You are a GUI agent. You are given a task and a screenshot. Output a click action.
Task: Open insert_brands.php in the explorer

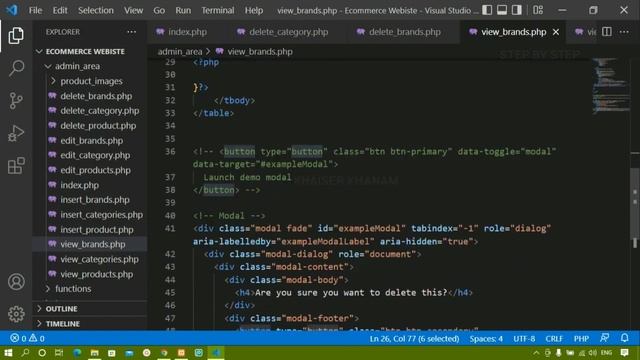click(95, 200)
